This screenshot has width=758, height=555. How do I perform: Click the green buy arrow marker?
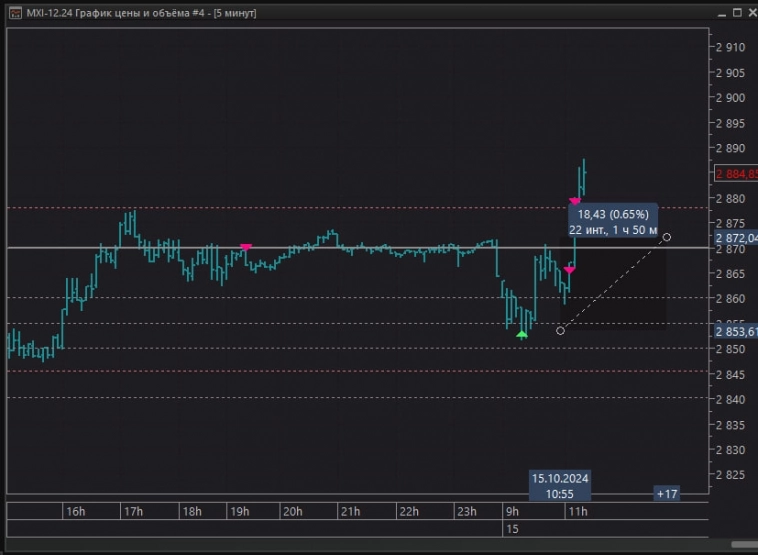point(522,335)
